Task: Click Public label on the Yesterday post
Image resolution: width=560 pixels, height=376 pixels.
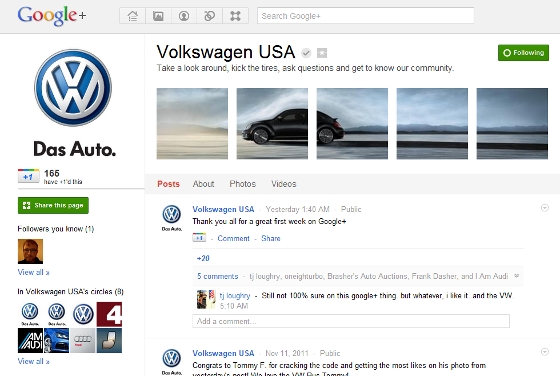Action: point(351,209)
